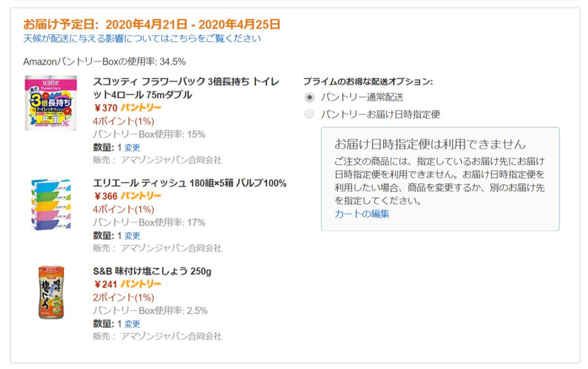Change quantity for Elleair tissue
588x369 pixels.
point(132,235)
